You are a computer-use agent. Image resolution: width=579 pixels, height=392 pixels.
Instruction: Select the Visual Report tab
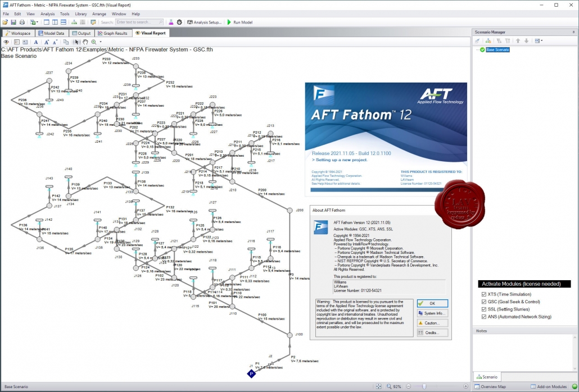pyautogui.click(x=151, y=33)
